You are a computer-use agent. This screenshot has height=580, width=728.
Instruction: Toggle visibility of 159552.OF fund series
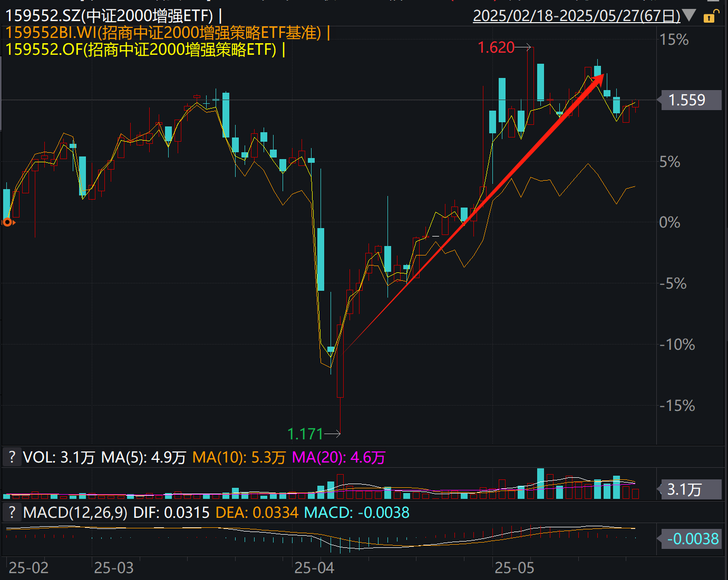142,51
